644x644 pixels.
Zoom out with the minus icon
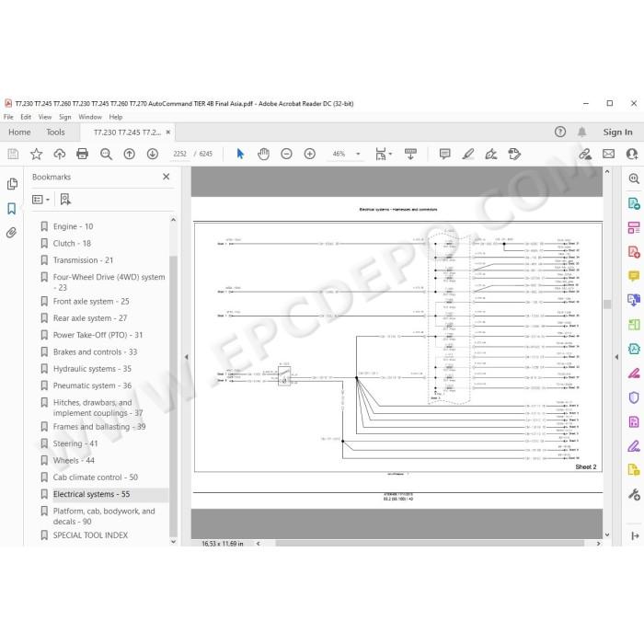[286, 154]
